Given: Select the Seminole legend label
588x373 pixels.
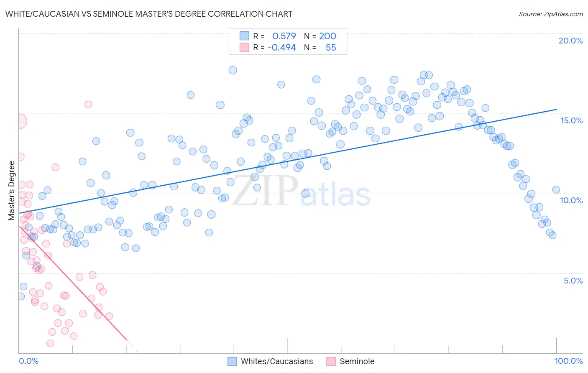Looking at the screenshot, I should click(357, 361).
